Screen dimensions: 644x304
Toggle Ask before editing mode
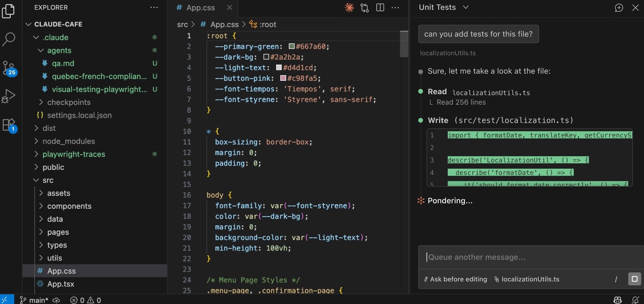(455, 279)
